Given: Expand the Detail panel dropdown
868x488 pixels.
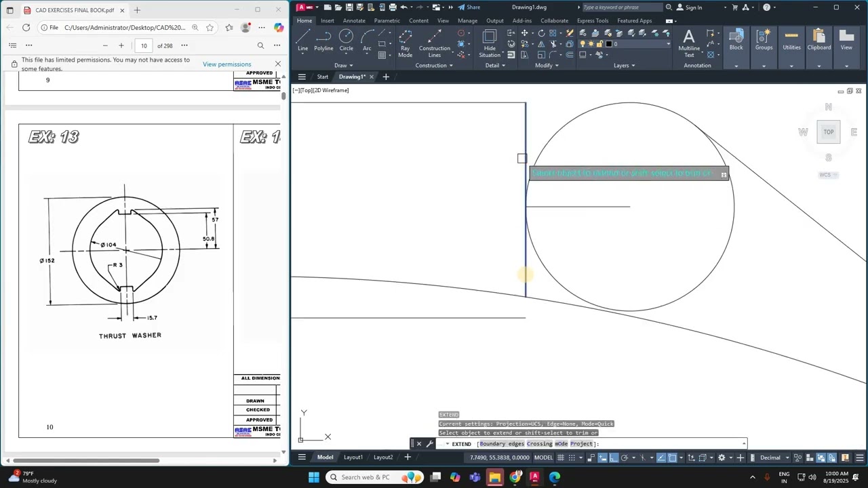Looking at the screenshot, I should 496,66.
